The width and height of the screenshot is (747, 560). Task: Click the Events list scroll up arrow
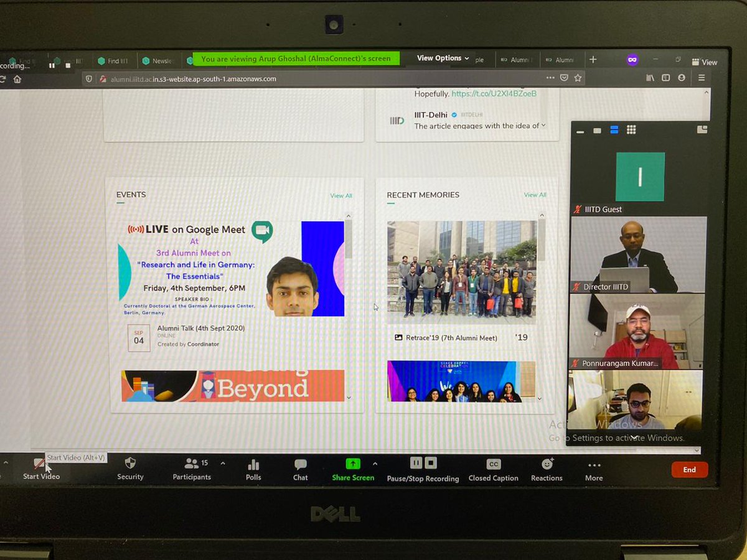[349, 216]
